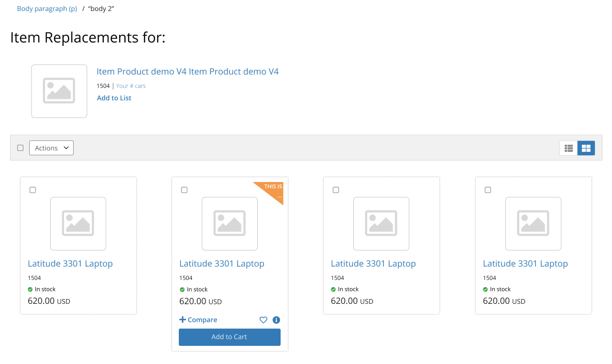Check the fourth Latitude 3301 Laptop card checkbox

tap(488, 190)
